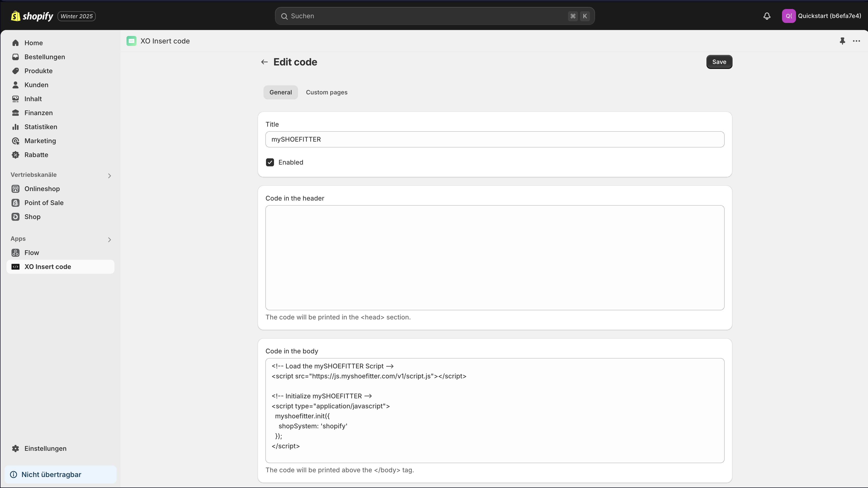Screen dimensions: 868x488
Task: Click the Point of Sale icon
Action: [x=15, y=203]
